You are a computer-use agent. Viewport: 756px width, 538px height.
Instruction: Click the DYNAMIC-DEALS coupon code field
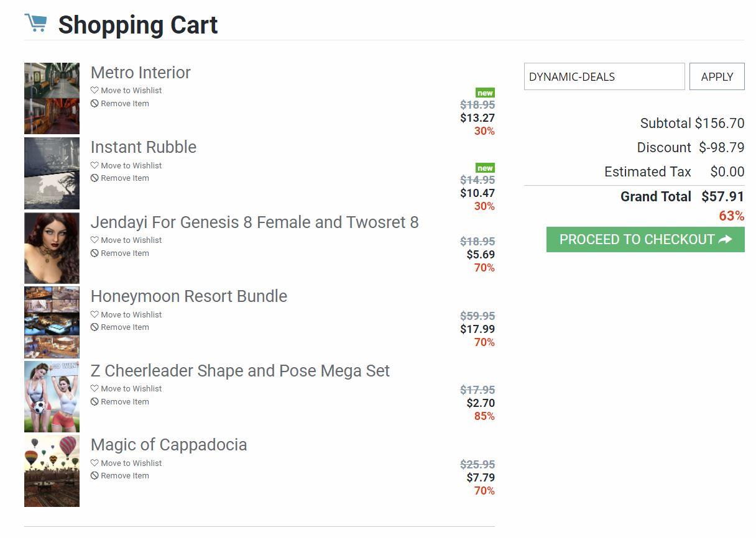(x=604, y=76)
